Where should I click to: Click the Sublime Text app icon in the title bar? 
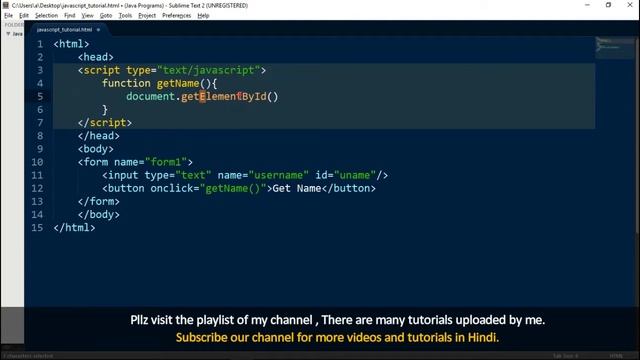(x=6, y=5)
